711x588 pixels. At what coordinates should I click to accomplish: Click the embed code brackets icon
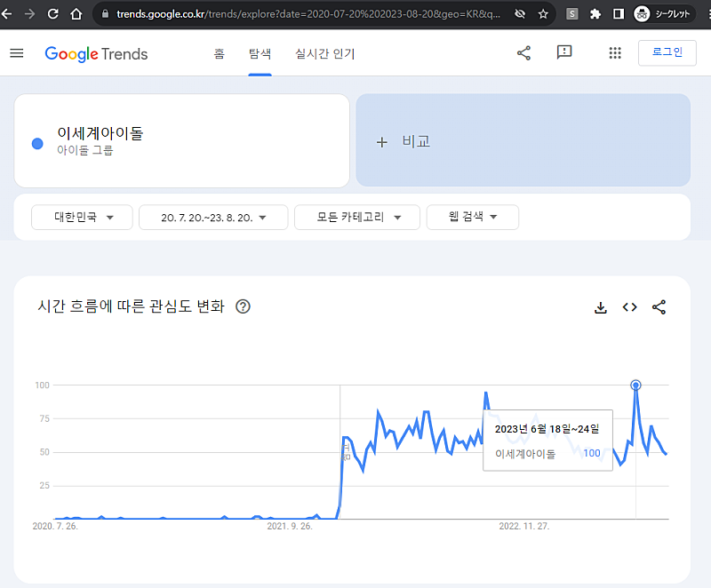coord(630,307)
